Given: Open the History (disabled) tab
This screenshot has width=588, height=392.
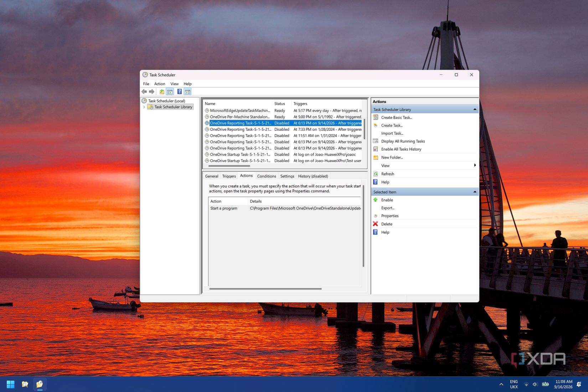Looking at the screenshot, I should tap(313, 176).
